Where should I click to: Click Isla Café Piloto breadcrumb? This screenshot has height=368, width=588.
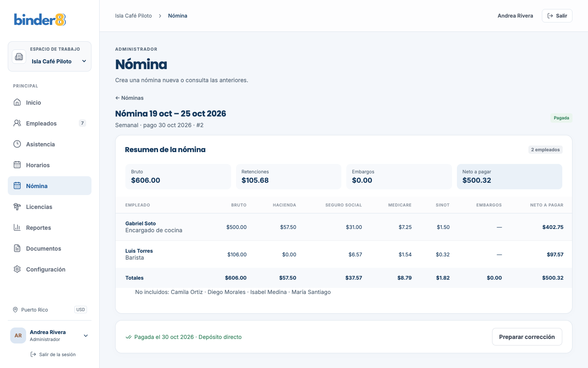coord(134,16)
